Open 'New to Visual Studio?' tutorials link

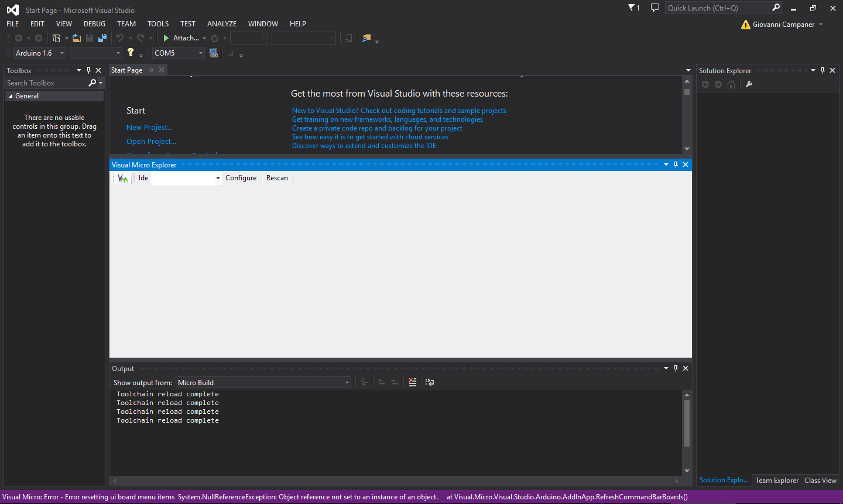click(x=399, y=111)
